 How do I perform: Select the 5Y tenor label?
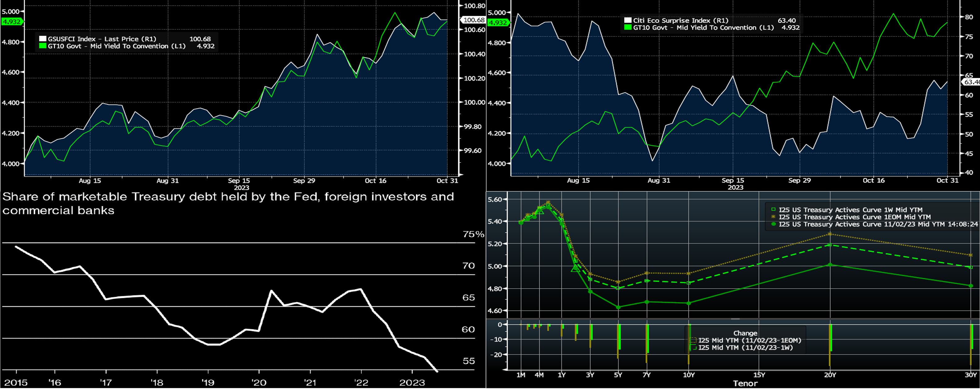coord(618,374)
